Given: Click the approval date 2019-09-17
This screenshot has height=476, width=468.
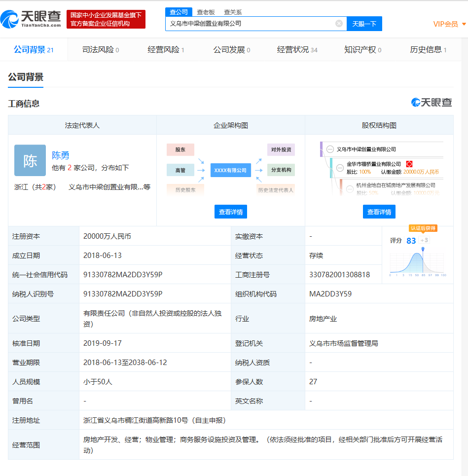Looking at the screenshot, I should [103, 343].
